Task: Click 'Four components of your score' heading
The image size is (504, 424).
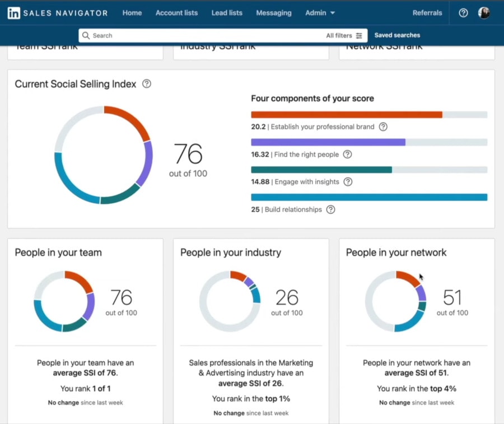Action: [312, 99]
